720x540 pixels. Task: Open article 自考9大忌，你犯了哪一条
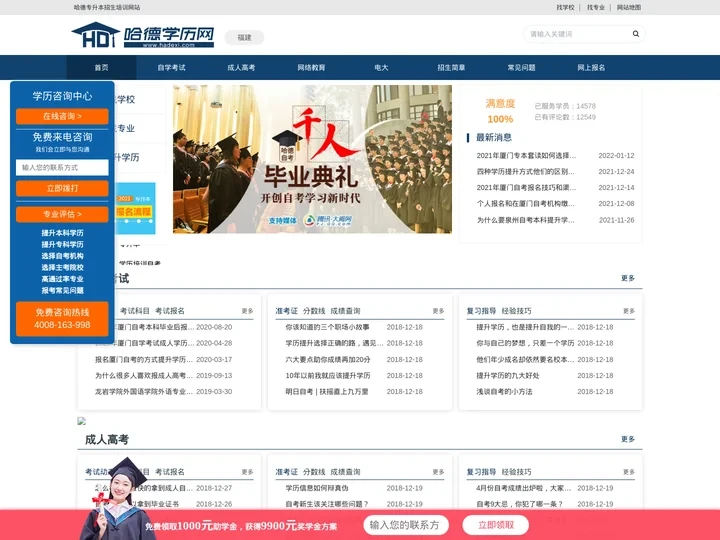(x=520, y=504)
